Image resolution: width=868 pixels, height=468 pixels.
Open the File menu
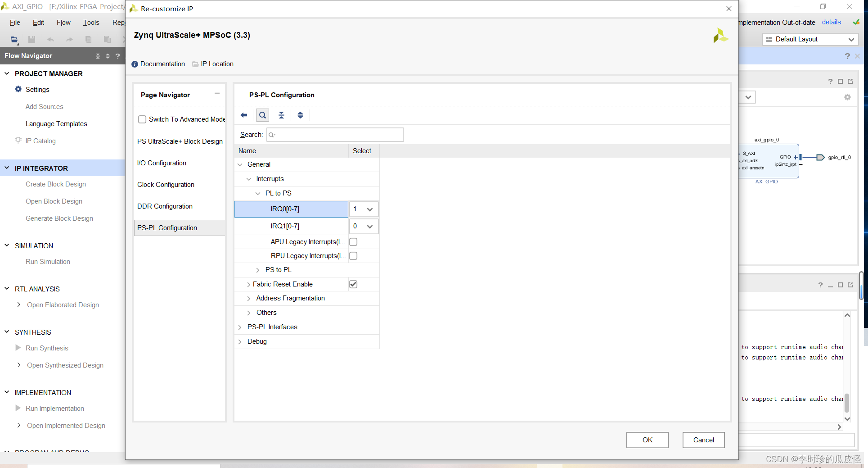[x=15, y=23]
